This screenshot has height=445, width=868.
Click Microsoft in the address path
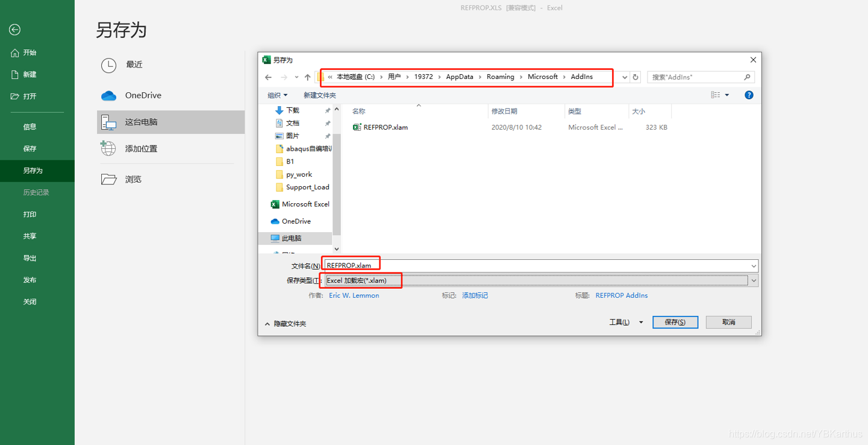click(x=543, y=77)
